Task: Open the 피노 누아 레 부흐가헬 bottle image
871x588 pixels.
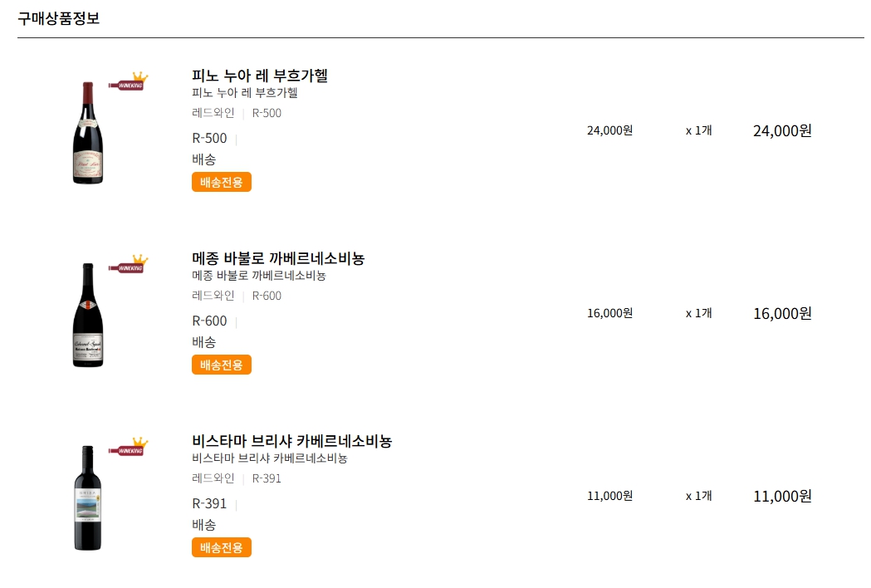Action: coord(87,132)
